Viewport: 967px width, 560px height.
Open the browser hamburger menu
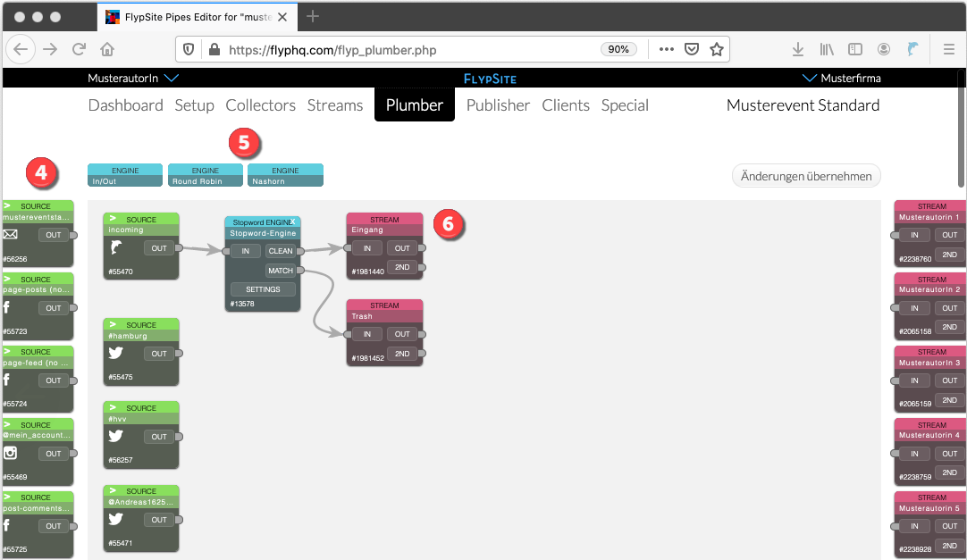point(949,49)
